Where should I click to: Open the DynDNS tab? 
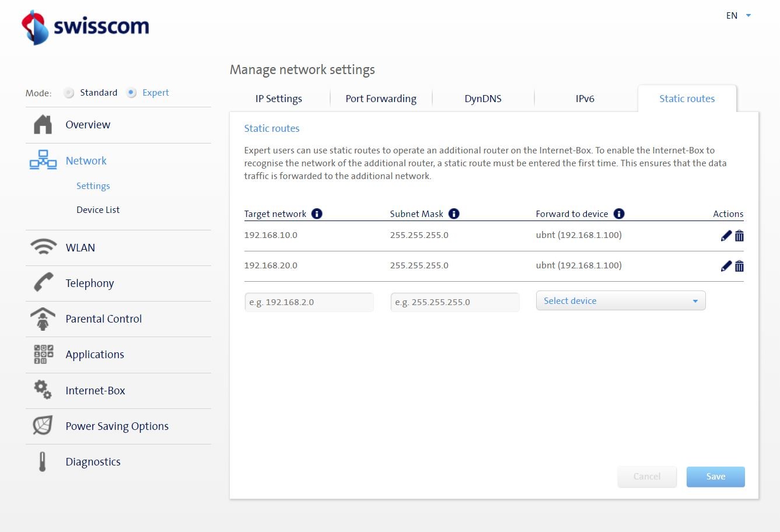pyautogui.click(x=482, y=99)
